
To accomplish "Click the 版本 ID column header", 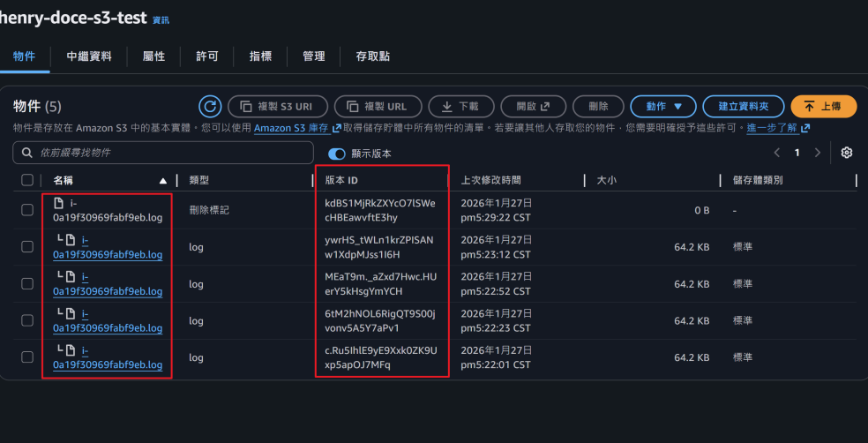I will tap(341, 181).
